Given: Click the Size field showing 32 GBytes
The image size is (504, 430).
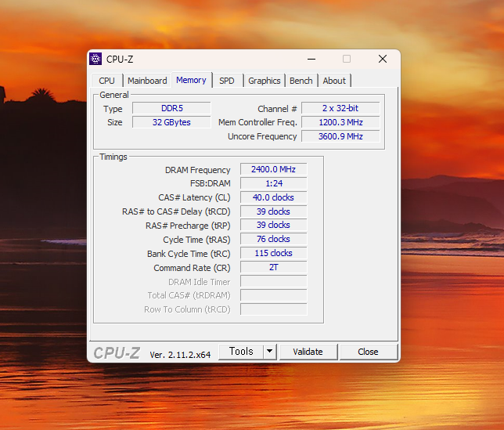Looking at the screenshot, I should tap(172, 122).
